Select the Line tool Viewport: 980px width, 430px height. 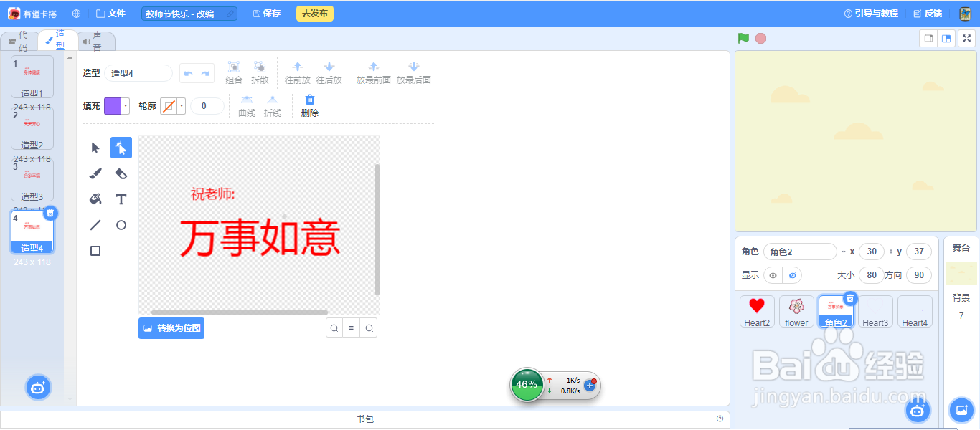95,224
